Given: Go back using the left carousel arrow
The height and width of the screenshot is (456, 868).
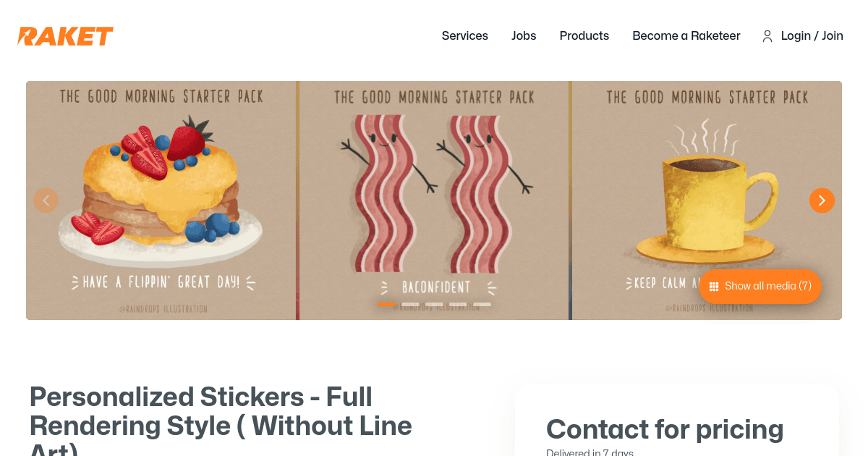Looking at the screenshot, I should (46, 200).
